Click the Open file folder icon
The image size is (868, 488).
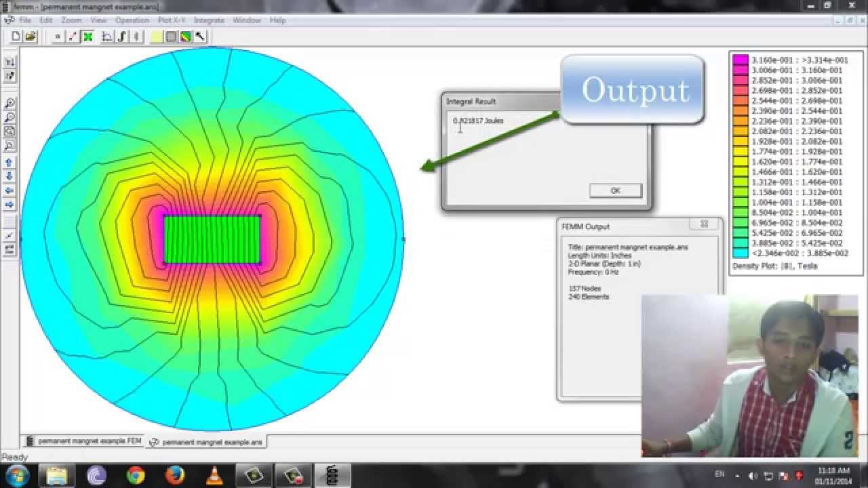31,37
